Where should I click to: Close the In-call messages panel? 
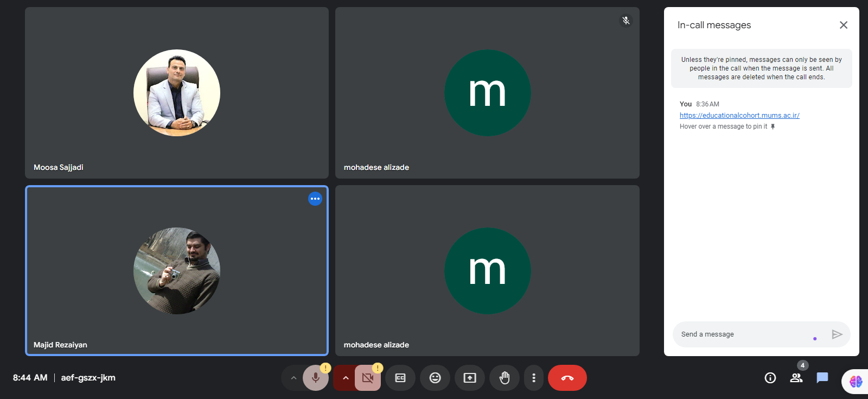coord(844,25)
